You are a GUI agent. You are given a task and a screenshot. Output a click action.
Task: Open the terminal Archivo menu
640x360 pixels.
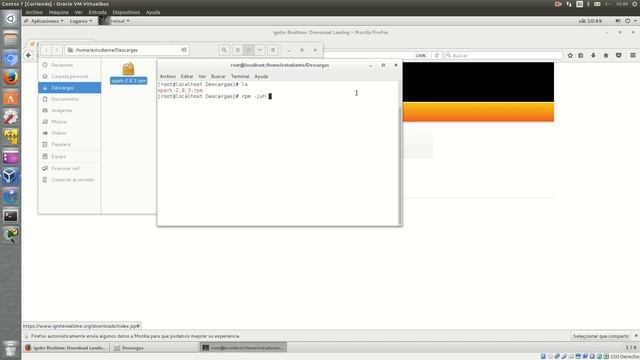coord(168,76)
